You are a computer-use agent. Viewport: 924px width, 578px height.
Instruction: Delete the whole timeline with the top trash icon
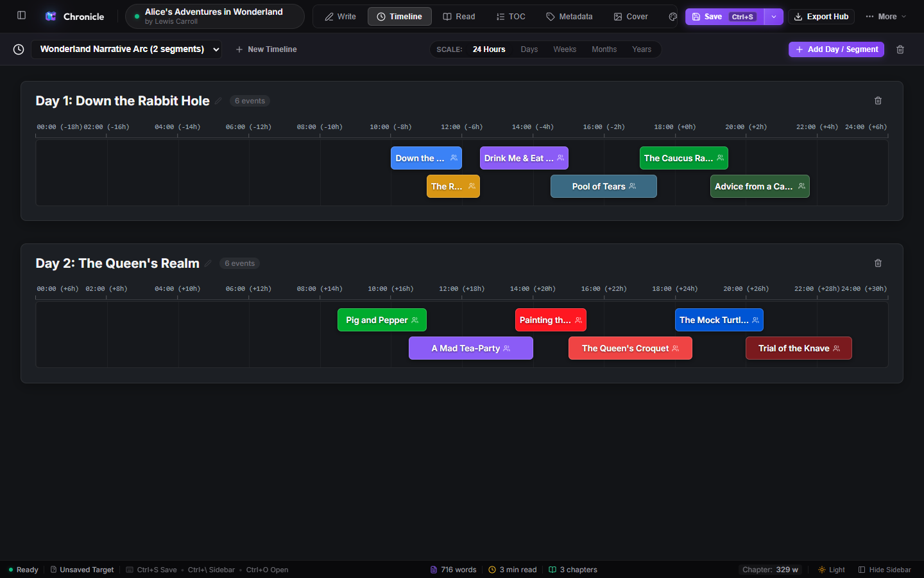[x=900, y=49]
